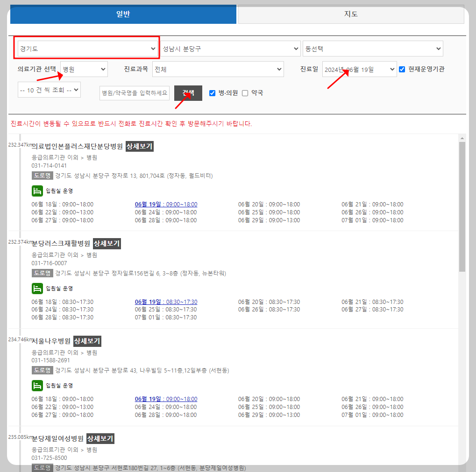Open the 성남시 분당구 district dropdown
Screen dimensions: 476x472
230,49
